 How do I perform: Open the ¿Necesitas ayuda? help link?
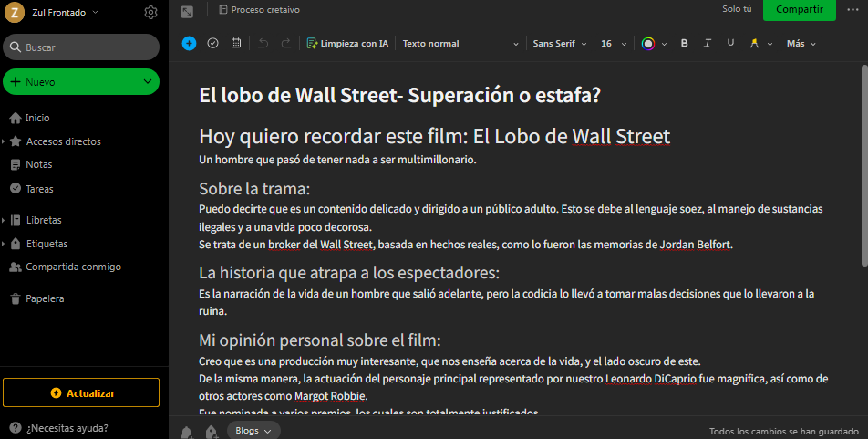[67, 428]
